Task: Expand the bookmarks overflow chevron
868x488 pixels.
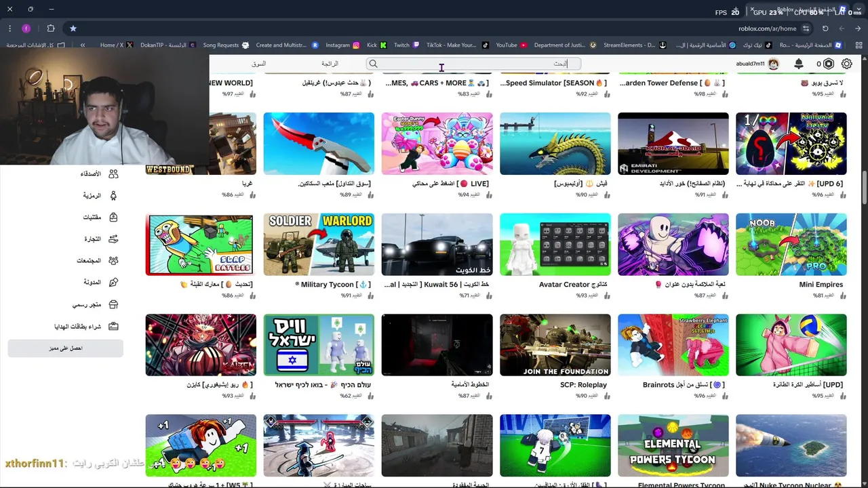Action: [x=83, y=45]
